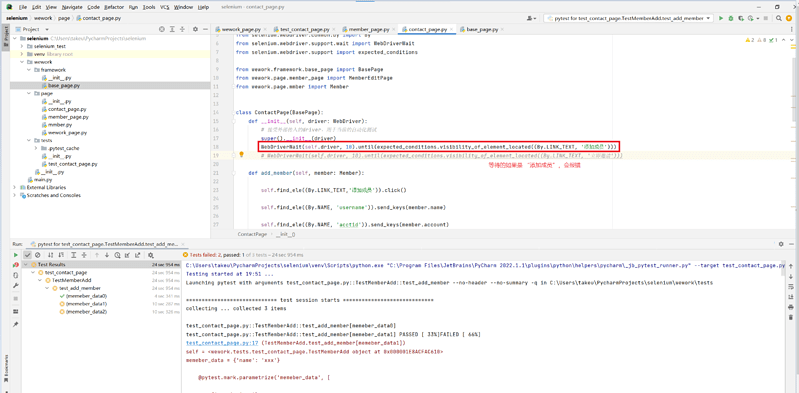Click the warnings count inspection widget
Image resolution: width=799 pixels, height=393 pixels.
[761, 40]
